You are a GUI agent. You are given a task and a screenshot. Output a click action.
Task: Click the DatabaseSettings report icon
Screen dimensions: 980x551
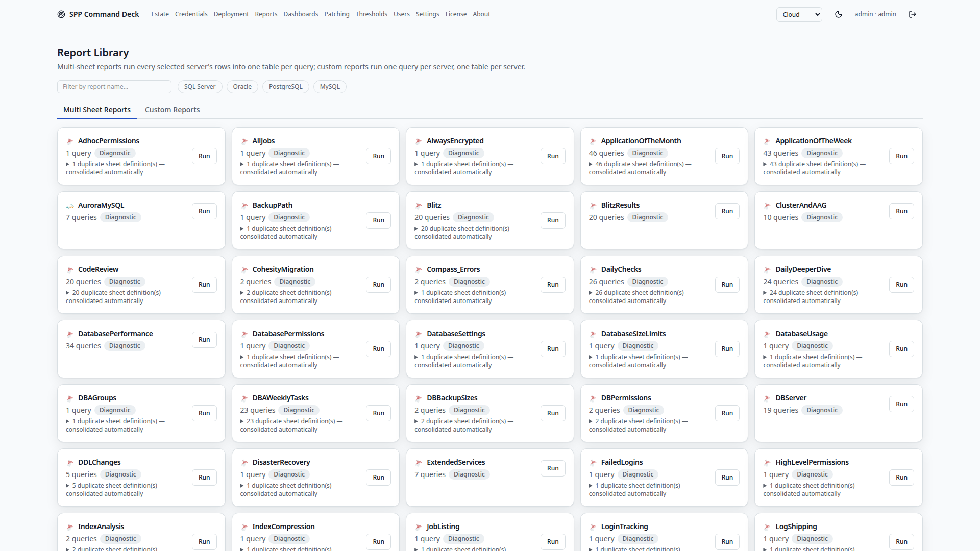click(419, 334)
